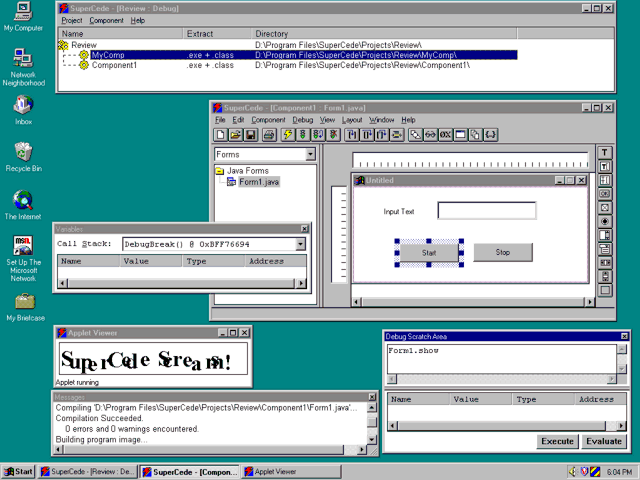This screenshot has height=480, width=640.
Task: Click the Print toolbar icon
Action: (x=269, y=135)
